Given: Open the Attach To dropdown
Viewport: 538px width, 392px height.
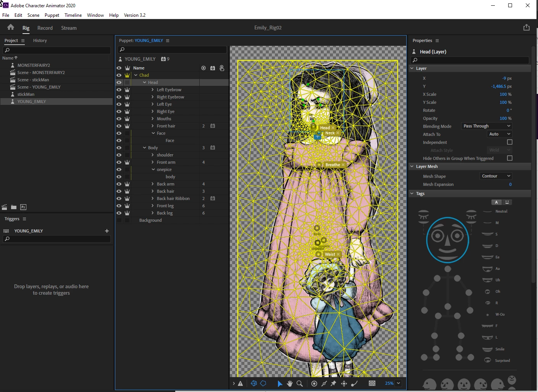Looking at the screenshot, I should pyautogui.click(x=499, y=134).
